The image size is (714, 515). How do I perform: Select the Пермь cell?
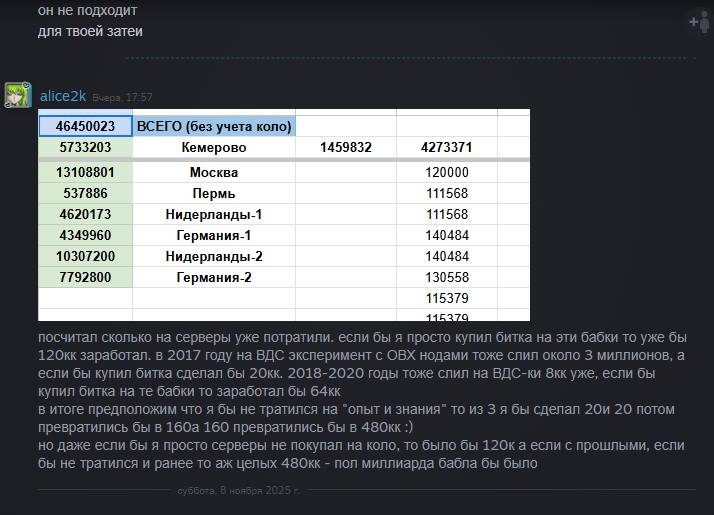pos(214,193)
